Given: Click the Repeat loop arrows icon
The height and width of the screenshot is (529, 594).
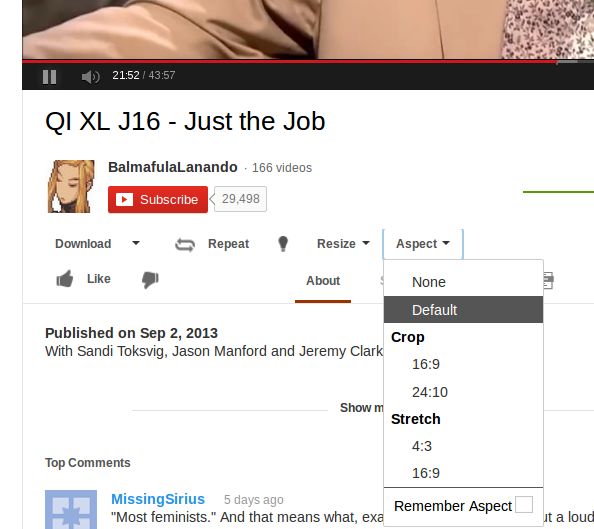Looking at the screenshot, I should (185, 244).
